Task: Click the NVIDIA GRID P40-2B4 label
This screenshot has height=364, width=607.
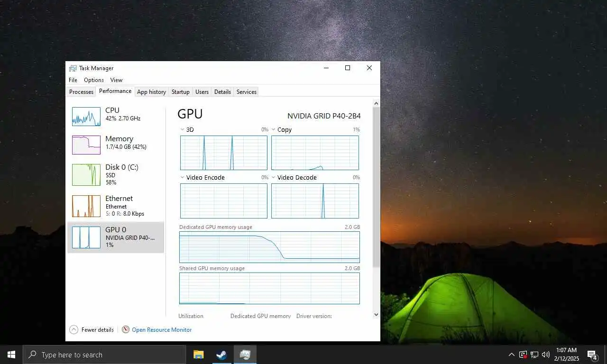Action: [324, 116]
